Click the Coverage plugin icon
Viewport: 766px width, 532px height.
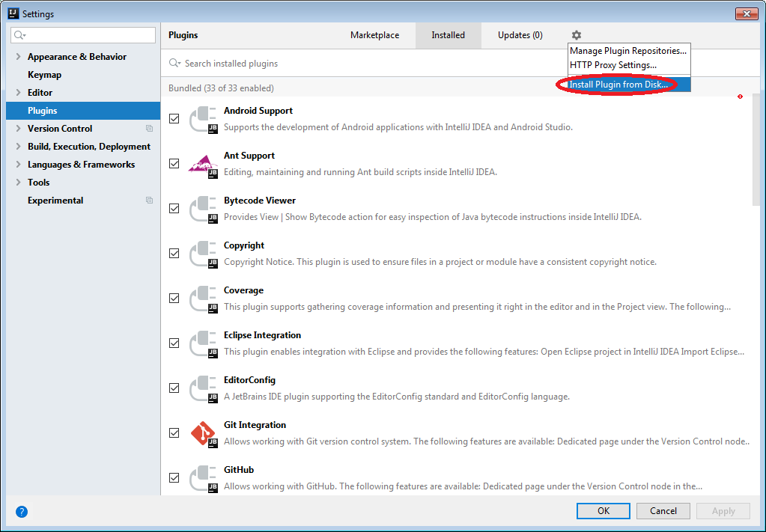click(x=202, y=299)
